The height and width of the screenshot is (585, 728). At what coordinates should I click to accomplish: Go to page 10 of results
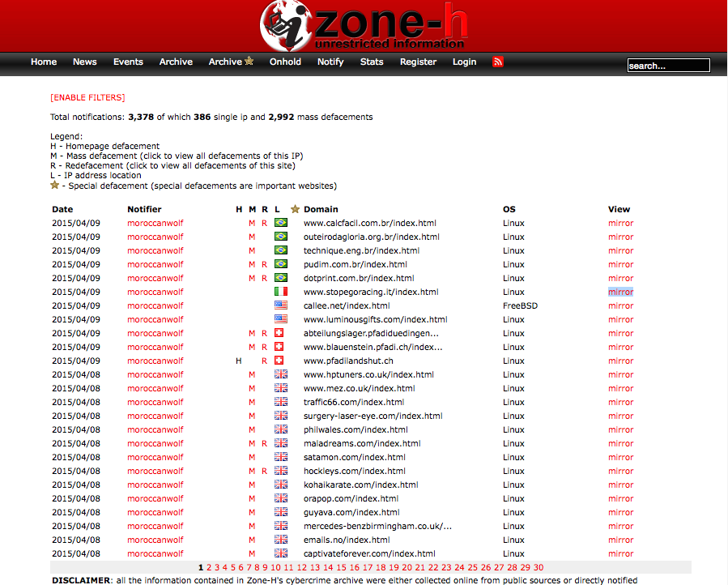click(x=275, y=567)
